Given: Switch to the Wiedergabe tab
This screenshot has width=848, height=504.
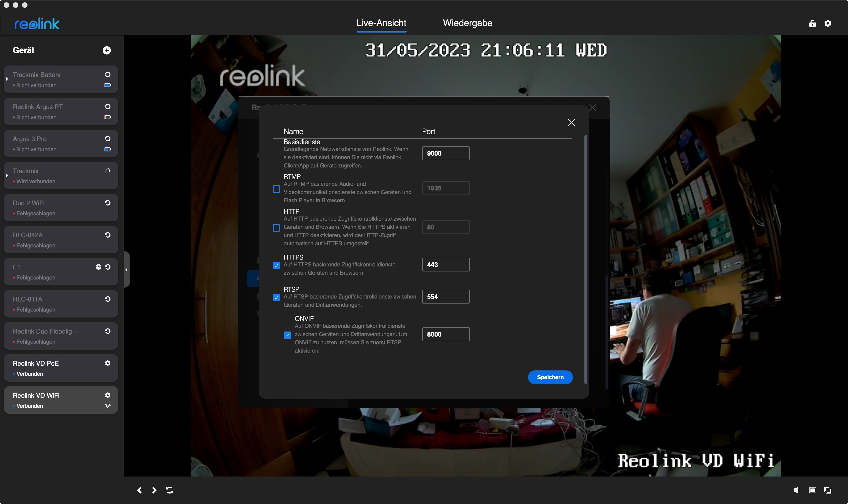Looking at the screenshot, I should coord(467,23).
